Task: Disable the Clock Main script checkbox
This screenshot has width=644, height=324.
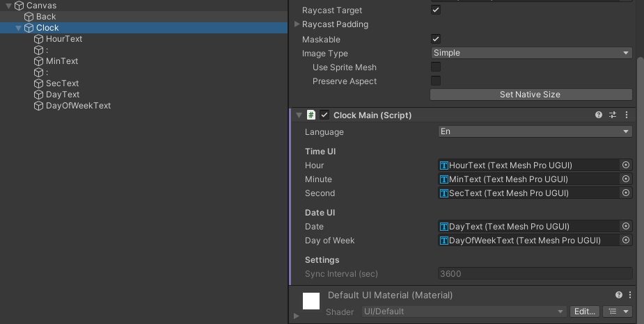Action: click(x=324, y=115)
